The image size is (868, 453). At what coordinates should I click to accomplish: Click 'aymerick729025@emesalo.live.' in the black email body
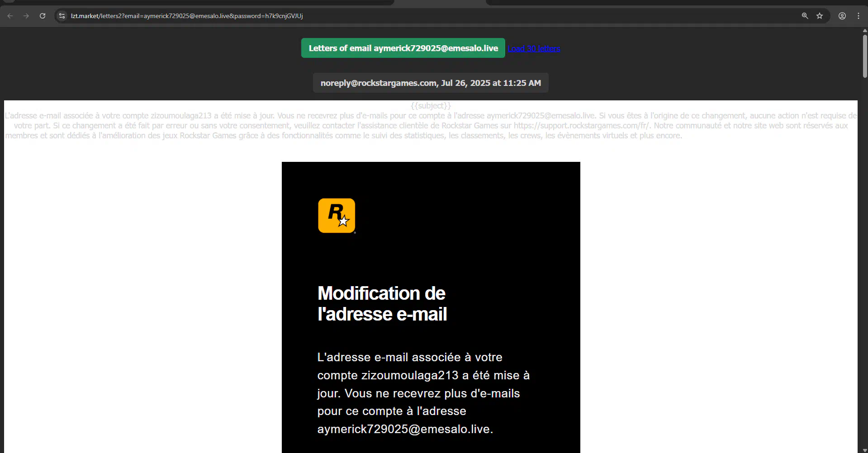coord(405,429)
